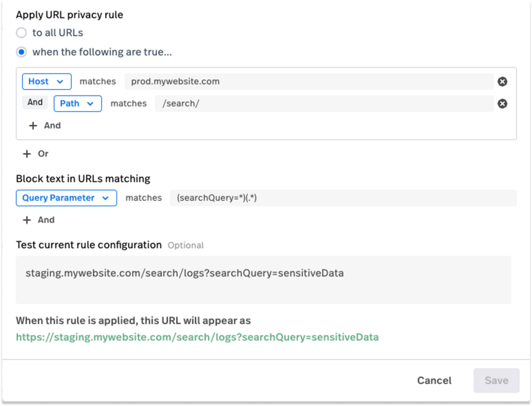Select the "to all URLs" radio option
The image size is (532, 406).
pyautogui.click(x=21, y=33)
